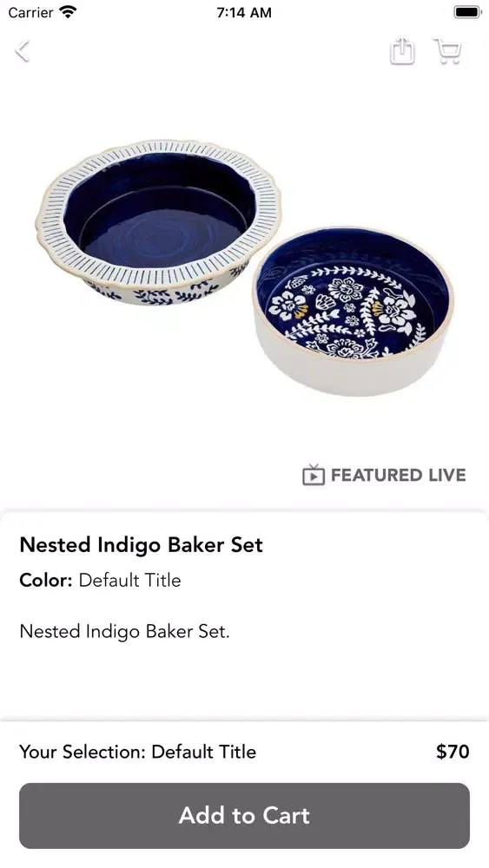
Task: Tap the Featured Live TV icon
Action: [314, 475]
